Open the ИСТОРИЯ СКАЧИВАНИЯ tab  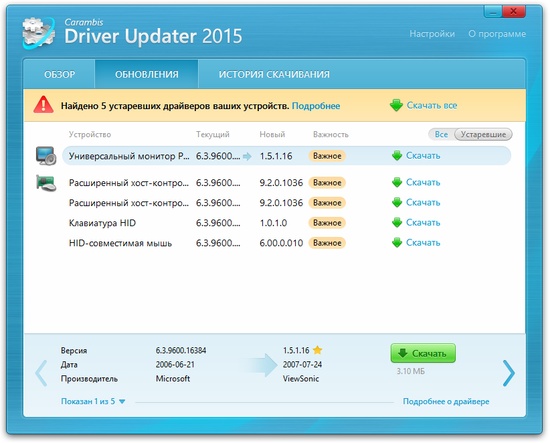274,74
